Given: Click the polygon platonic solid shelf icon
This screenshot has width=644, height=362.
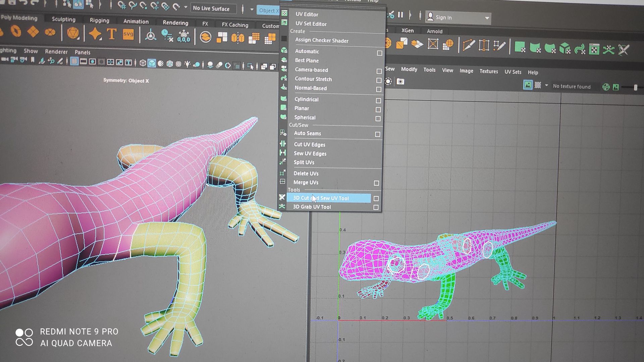Looking at the screenshot, I should pyautogui.click(x=73, y=34).
